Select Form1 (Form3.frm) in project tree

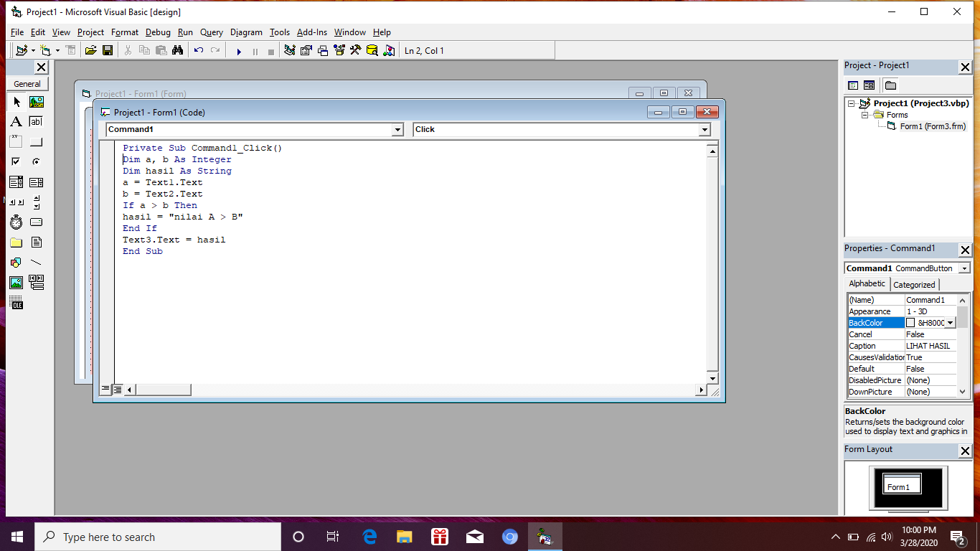click(x=933, y=126)
